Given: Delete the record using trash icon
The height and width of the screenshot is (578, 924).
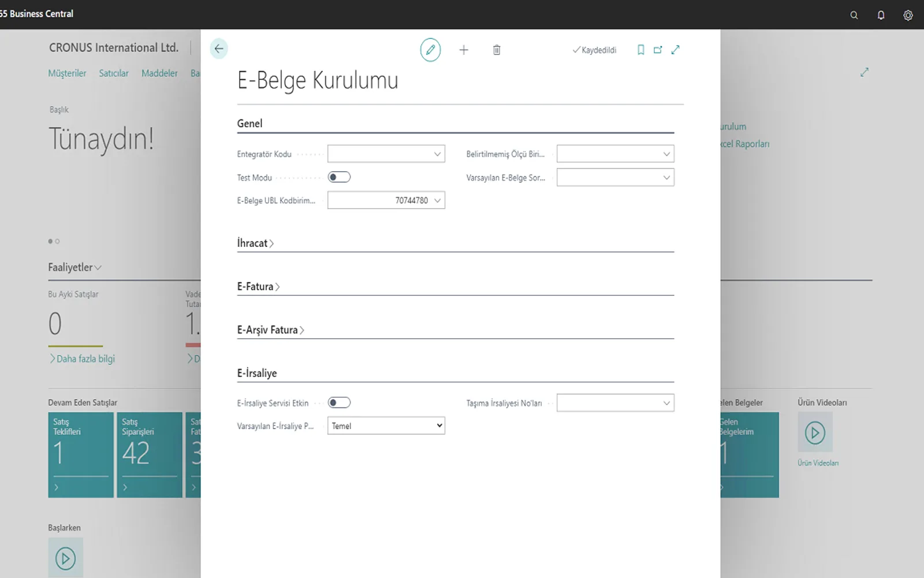Looking at the screenshot, I should point(497,50).
